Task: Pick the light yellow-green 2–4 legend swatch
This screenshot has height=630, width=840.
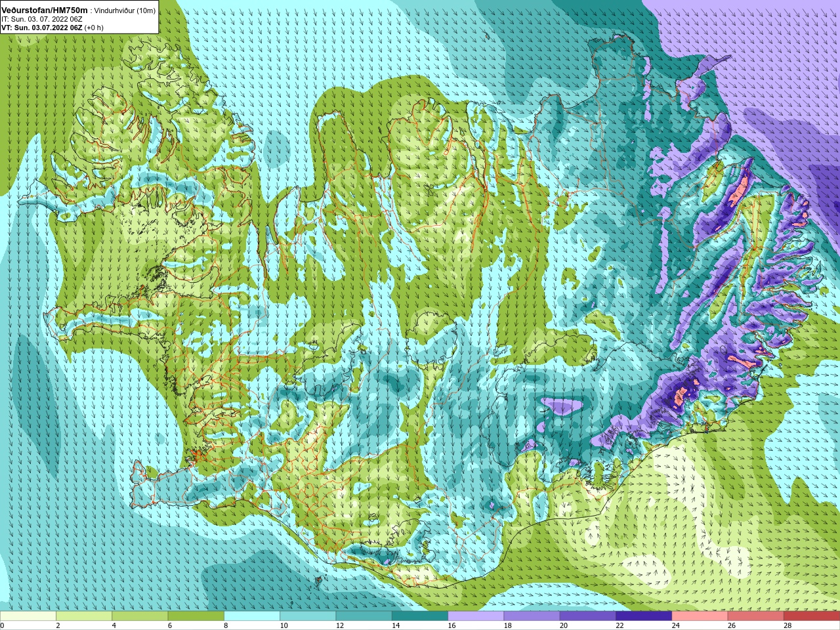Action: (84, 616)
